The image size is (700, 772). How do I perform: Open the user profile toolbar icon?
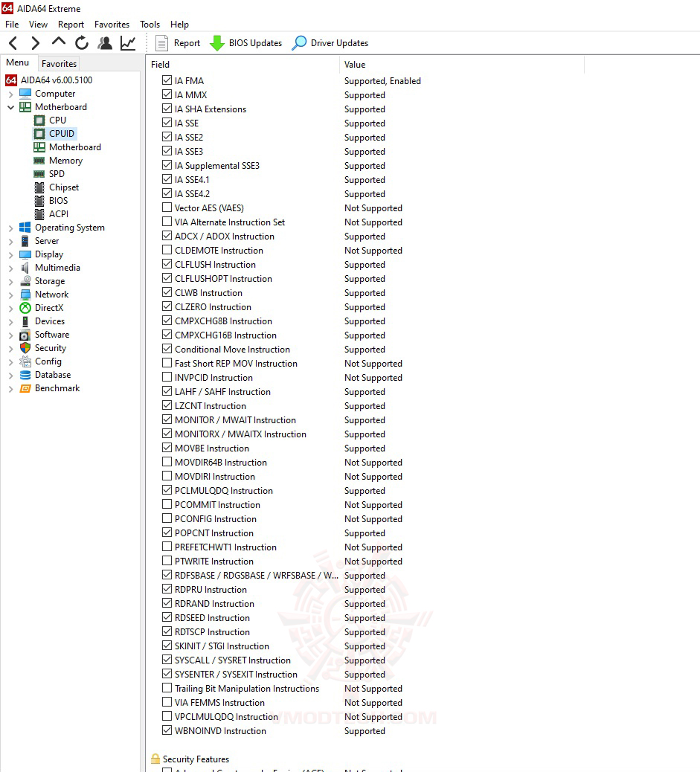105,43
